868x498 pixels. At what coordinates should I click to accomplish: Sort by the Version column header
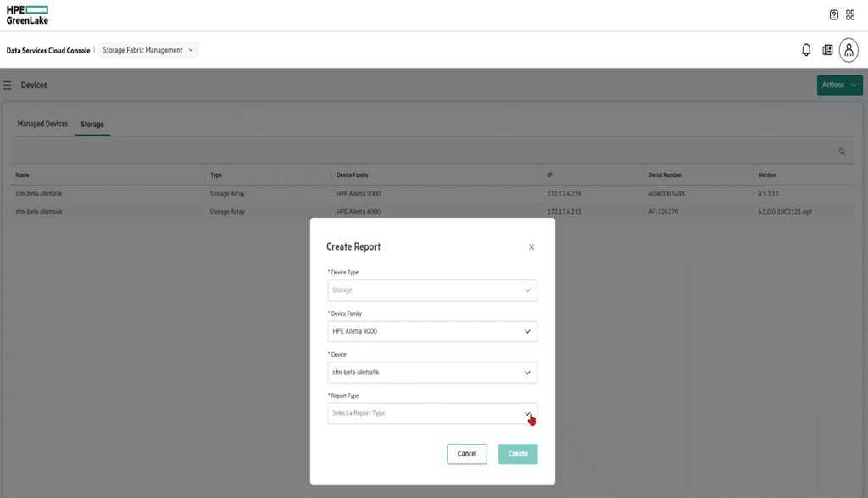coord(767,174)
